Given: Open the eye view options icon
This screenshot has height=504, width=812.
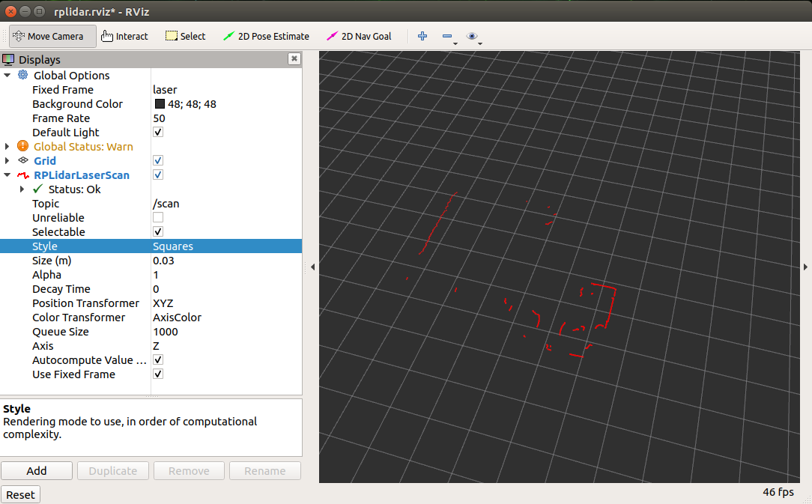Looking at the screenshot, I should (472, 36).
